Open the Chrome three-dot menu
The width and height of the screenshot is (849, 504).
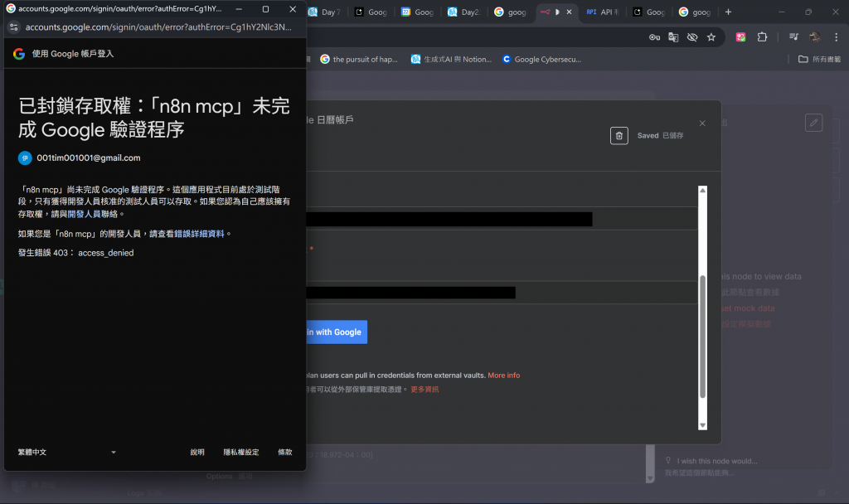coord(836,36)
